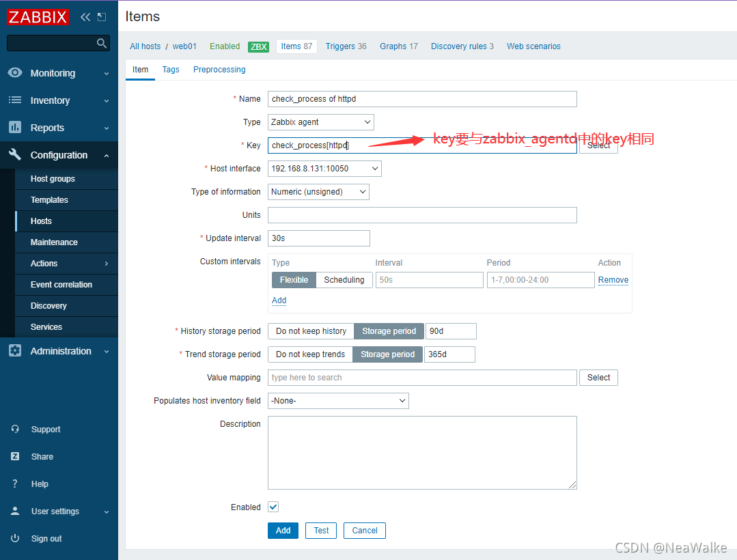This screenshot has height=560, width=737.
Task: Expand the Actions submenu arrow
Action: pyautogui.click(x=107, y=264)
